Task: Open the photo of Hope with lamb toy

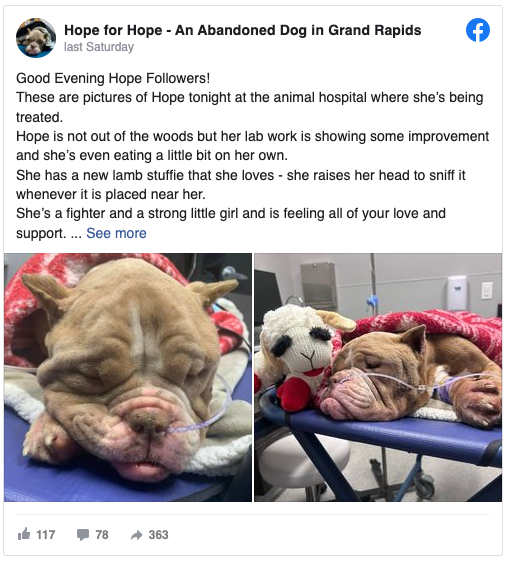Action: coord(378,377)
